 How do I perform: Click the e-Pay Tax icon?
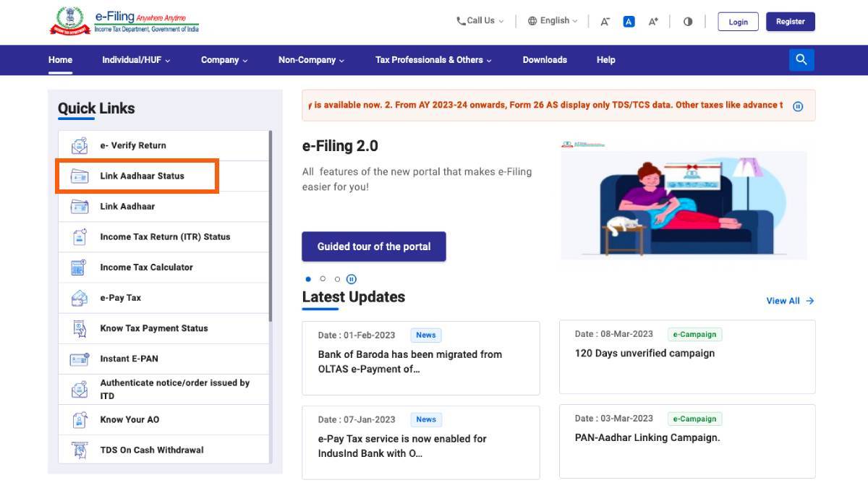coord(79,298)
